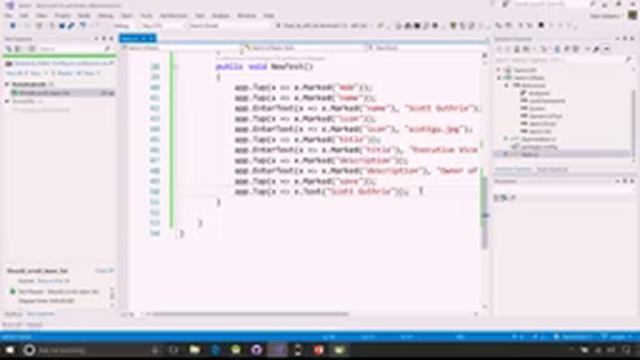Close the active code file tab
The height and width of the screenshot is (360, 640).
click(x=152, y=38)
